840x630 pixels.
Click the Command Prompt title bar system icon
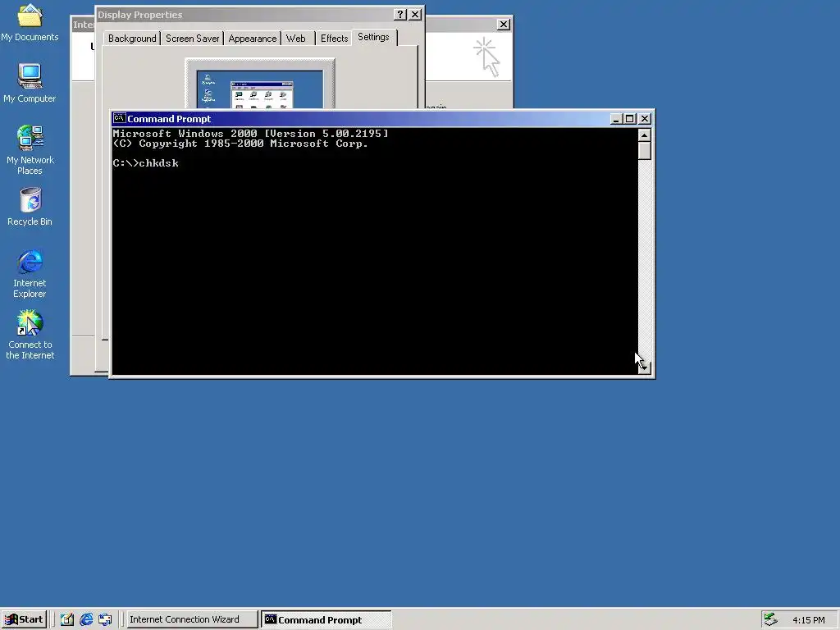pyautogui.click(x=119, y=118)
